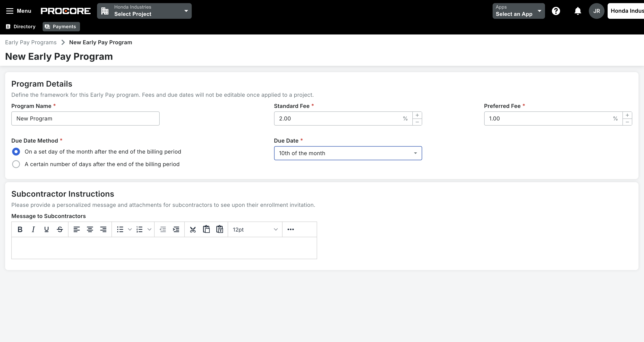Toggle bold formatting in message editor
Image resolution: width=644 pixels, height=342 pixels.
20,229
